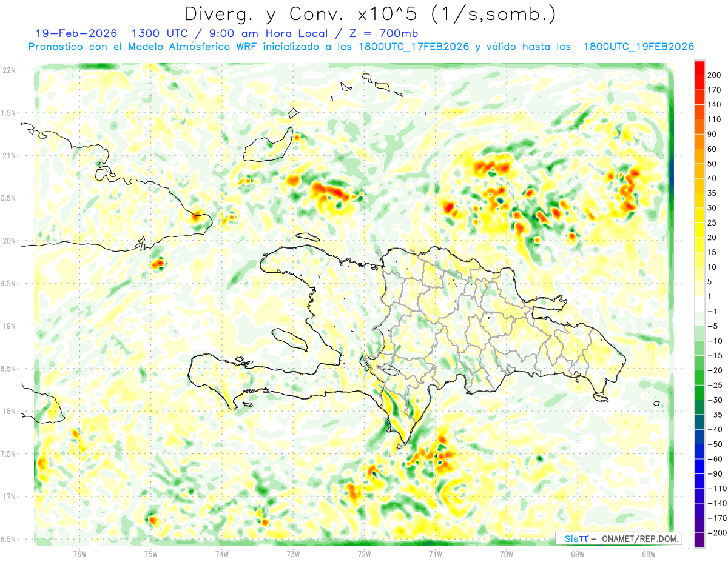Click the valid-until time '1800UTC_19FEB2026'
The image size is (728, 562).
(x=638, y=47)
